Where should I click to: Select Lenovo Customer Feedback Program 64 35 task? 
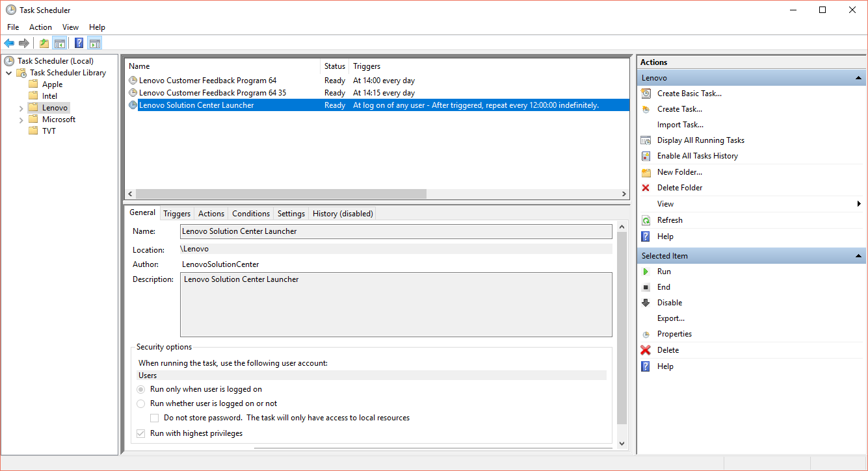(212, 93)
